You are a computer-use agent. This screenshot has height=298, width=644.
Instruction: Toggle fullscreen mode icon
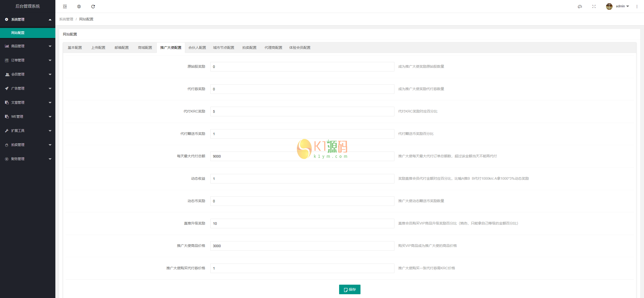[594, 7]
